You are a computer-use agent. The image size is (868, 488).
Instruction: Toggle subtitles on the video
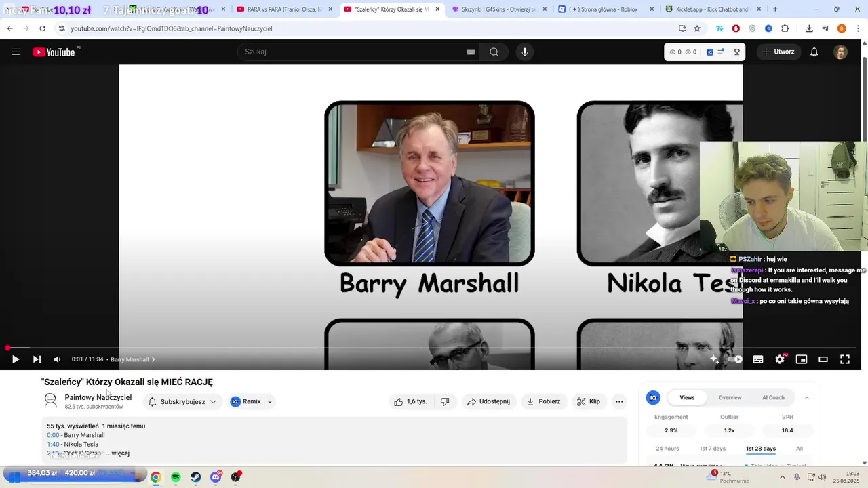[x=758, y=359]
